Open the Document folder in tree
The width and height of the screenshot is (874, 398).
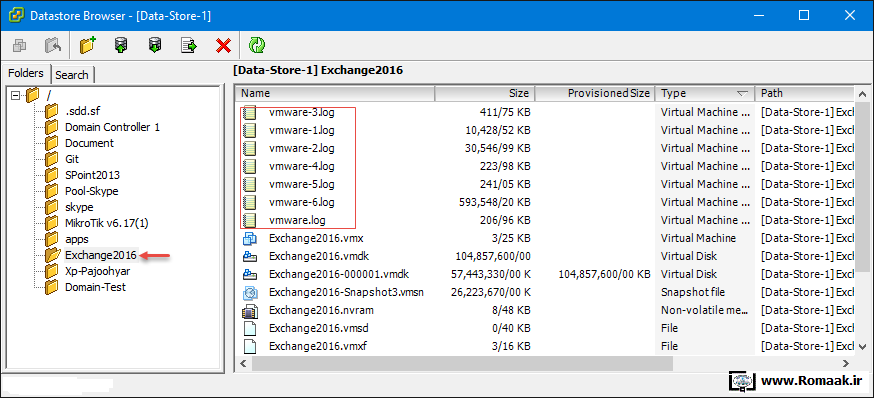(x=89, y=143)
